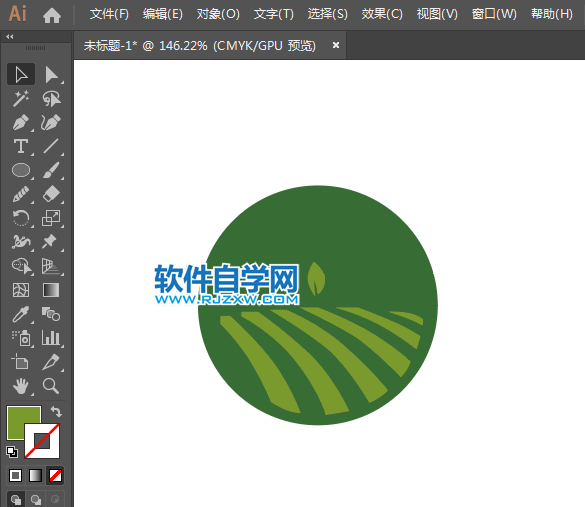Select the Shape Builder tool
Viewport: 585px width, 507px height.
pyautogui.click(x=21, y=266)
